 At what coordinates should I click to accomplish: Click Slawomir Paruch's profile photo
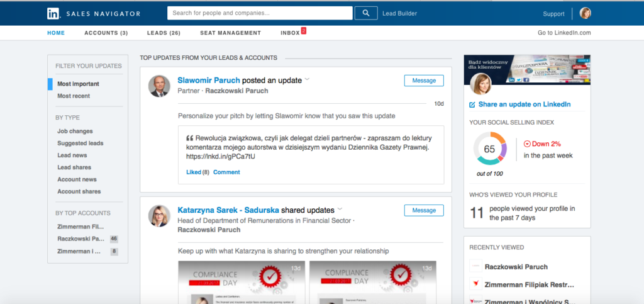pos(159,86)
